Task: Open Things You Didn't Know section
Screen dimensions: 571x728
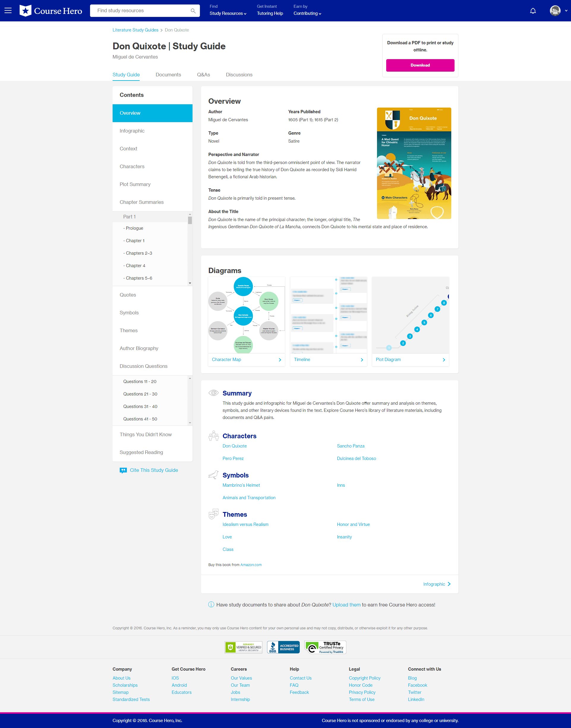Action: pos(152,434)
